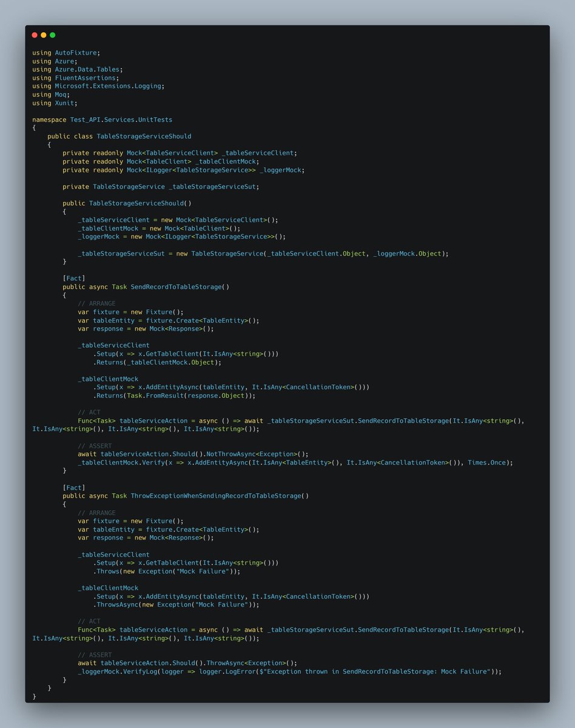Click '_loggerMock = new Mock<ILogger...' assignment line

coord(181,237)
